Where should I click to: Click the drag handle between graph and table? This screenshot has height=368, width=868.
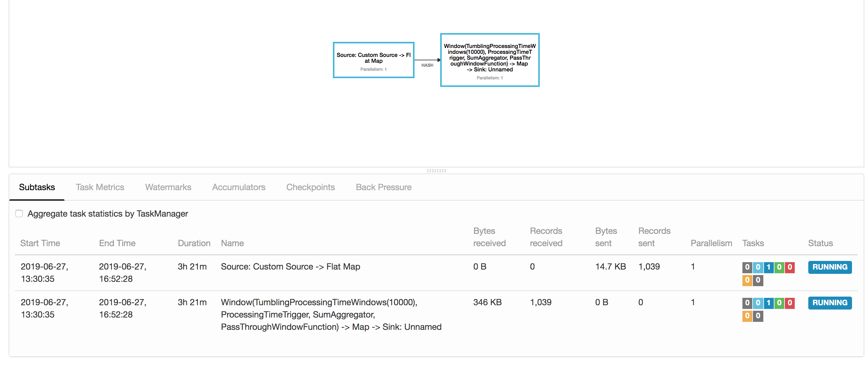(x=436, y=171)
